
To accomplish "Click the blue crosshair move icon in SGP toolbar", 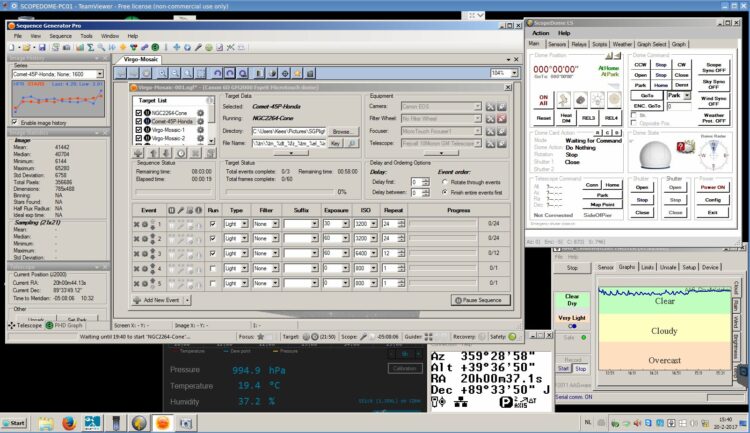I will (x=176, y=47).
